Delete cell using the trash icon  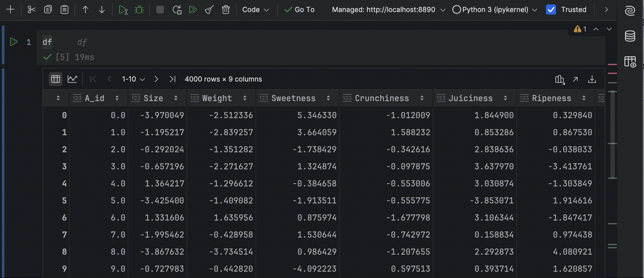point(226,10)
